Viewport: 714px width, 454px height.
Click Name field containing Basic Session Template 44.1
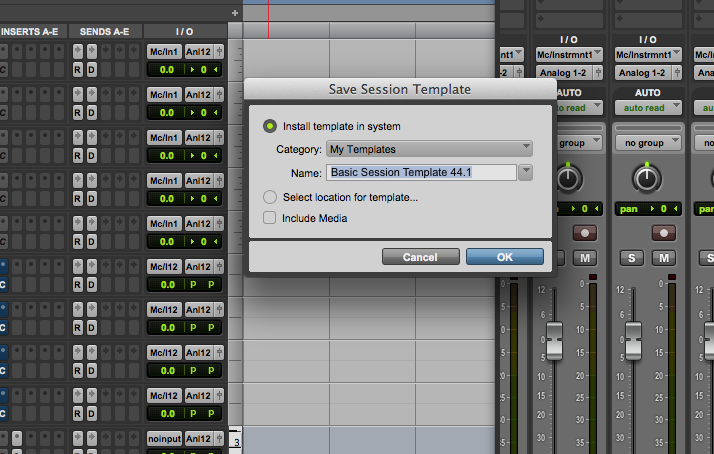(x=421, y=172)
